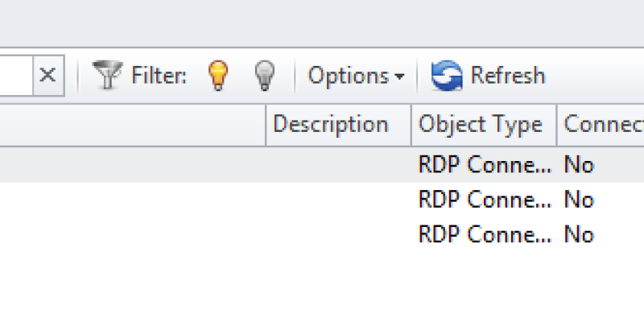Click the blue Refresh arrows icon
The image size is (644, 322).
pyautogui.click(x=447, y=75)
